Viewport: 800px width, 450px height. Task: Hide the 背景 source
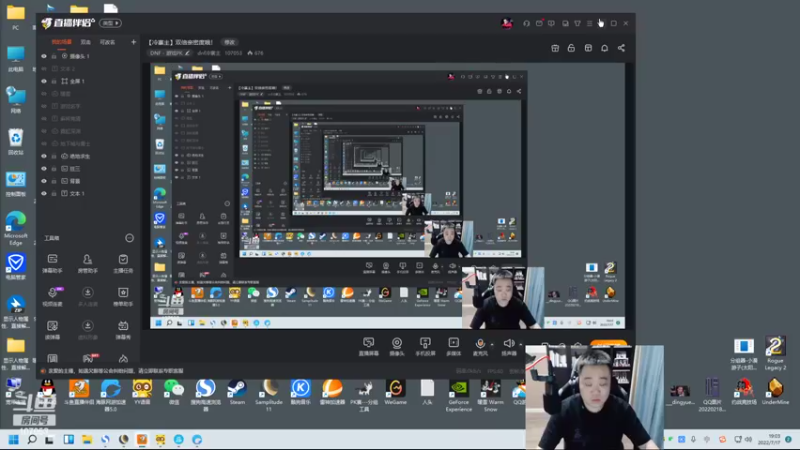click(x=44, y=181)
